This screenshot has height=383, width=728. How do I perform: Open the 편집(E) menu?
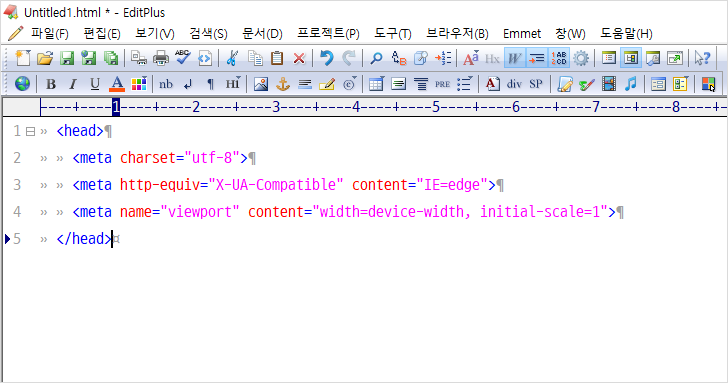102,33
